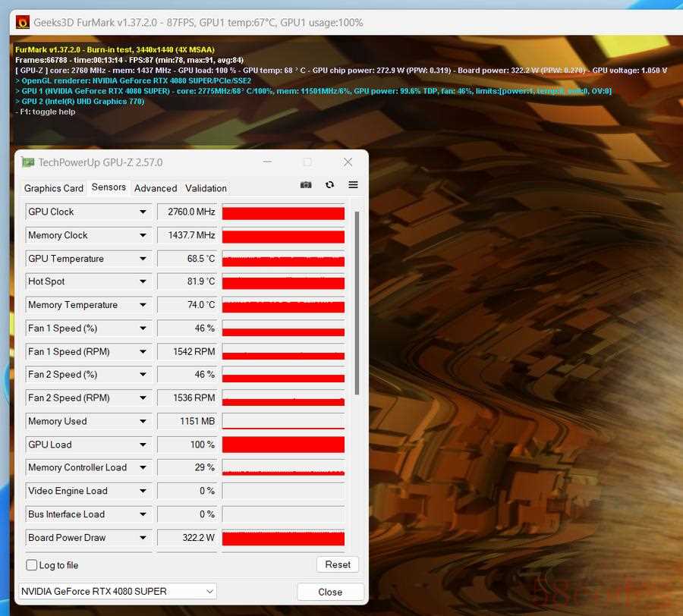Expand the GPU Load sensor dropdown

click(x=143, y=445)
